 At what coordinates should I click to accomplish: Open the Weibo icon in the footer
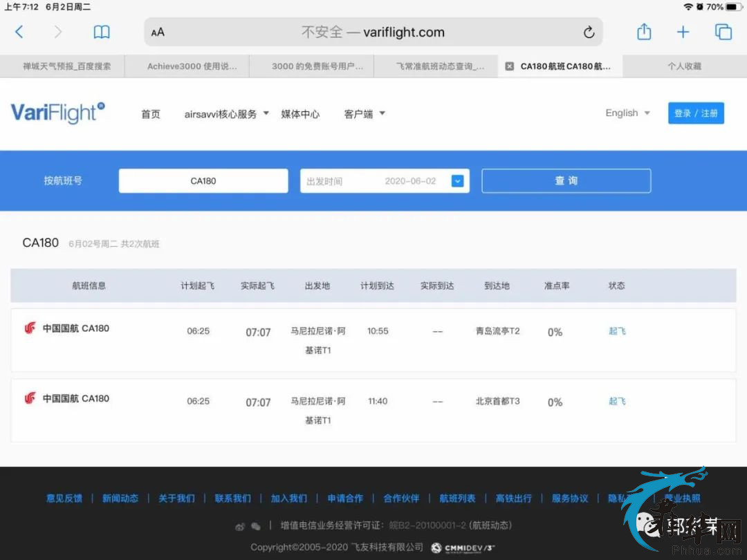(x=240, y=526)
